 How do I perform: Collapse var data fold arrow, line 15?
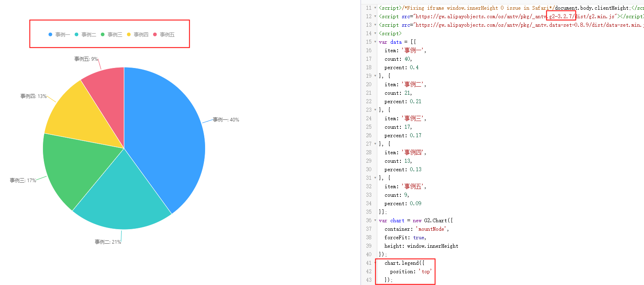pos(375,42)
